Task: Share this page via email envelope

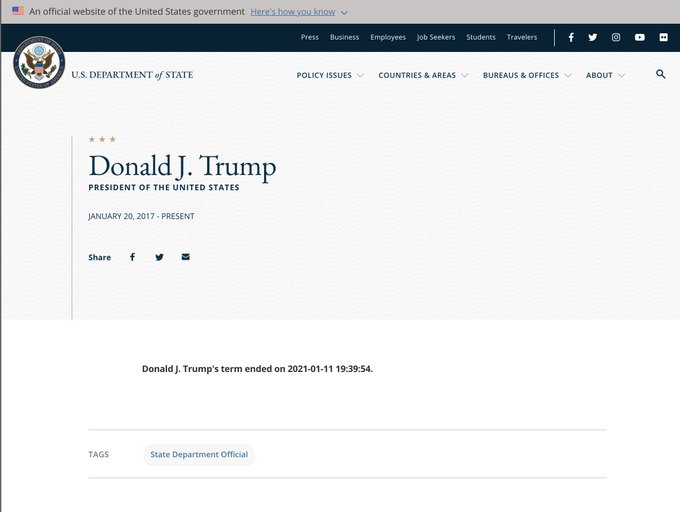Action: pos(186,257)
